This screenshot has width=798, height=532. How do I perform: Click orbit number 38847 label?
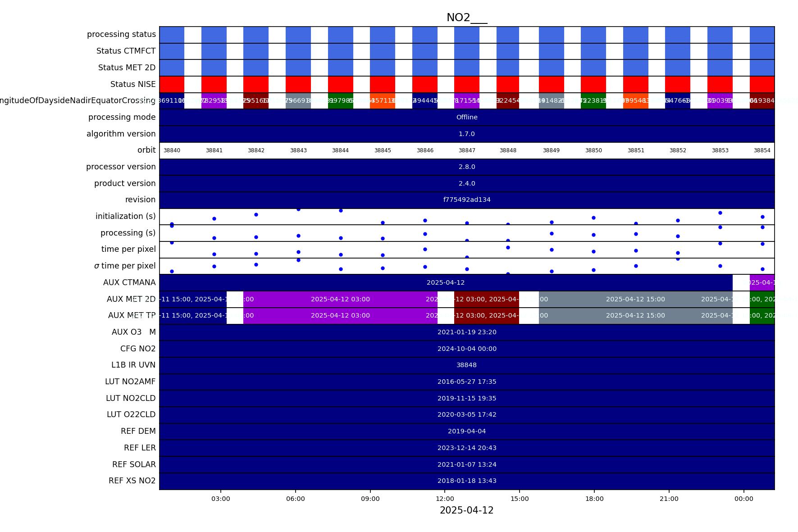point(467,150)
